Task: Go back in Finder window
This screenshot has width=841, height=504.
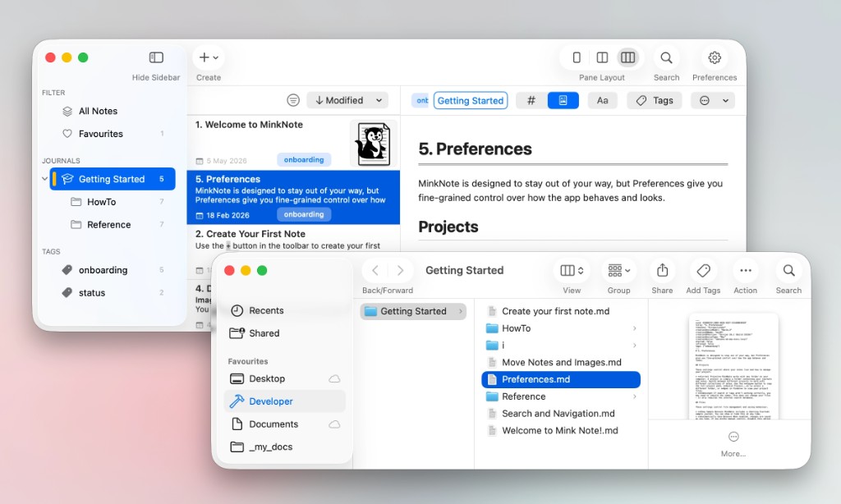Action: click(x=375, y=270)
